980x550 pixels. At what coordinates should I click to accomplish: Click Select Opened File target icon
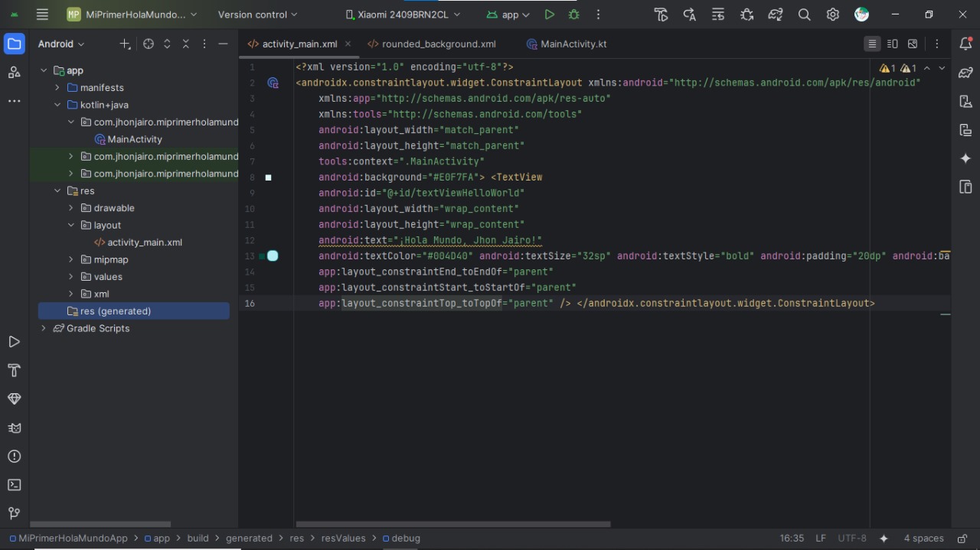coord(149,44)
